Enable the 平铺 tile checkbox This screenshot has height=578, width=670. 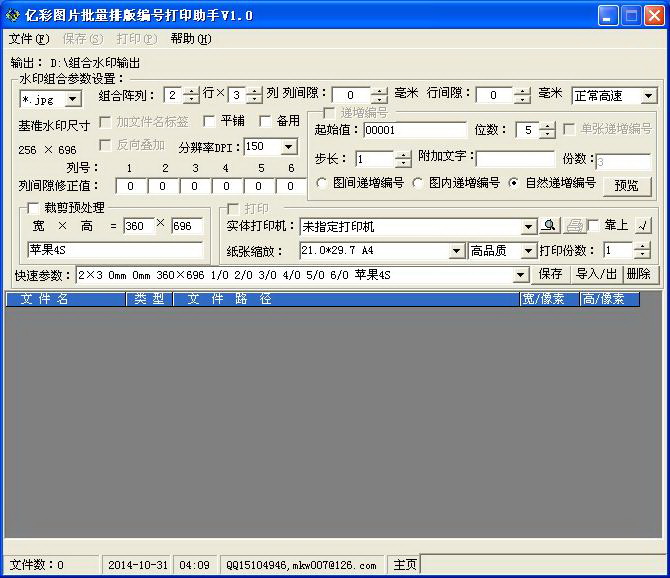pyautogui.click(x=209, y=121)
